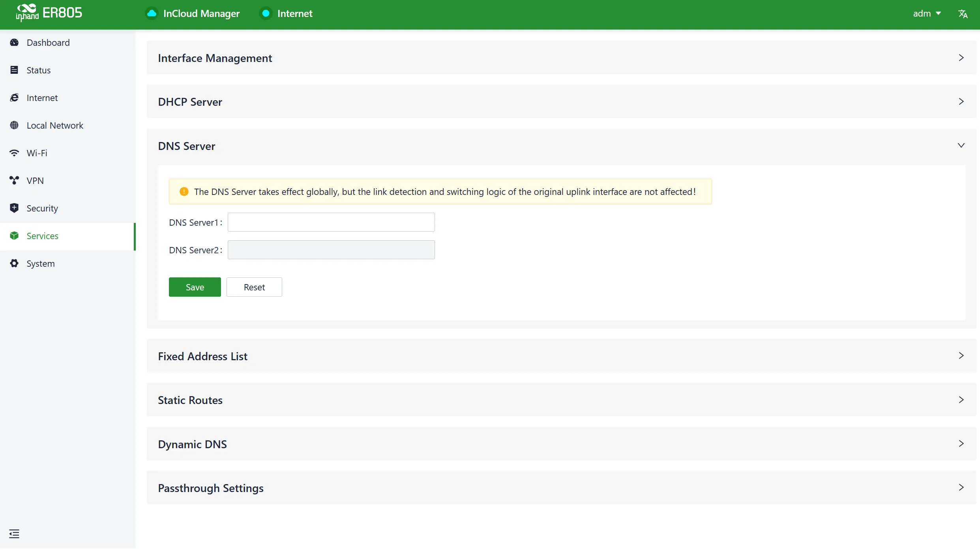Expand the Interface Management section

[561, 58]
